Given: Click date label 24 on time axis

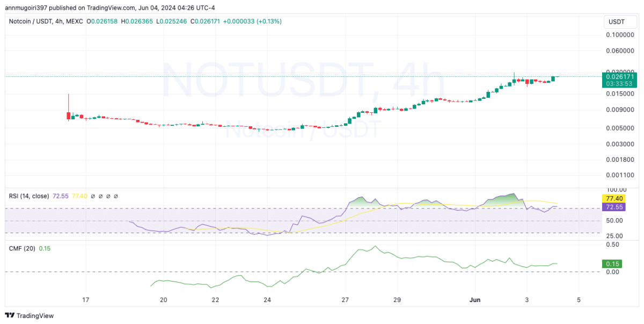Looking at the screenshot, I should (267, 299).
